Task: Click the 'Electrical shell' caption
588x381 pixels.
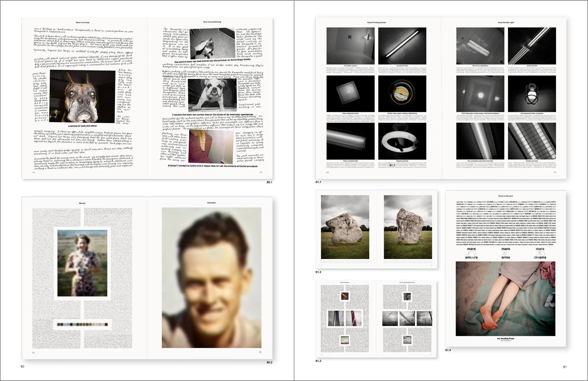Action: (x=532, y=66)
